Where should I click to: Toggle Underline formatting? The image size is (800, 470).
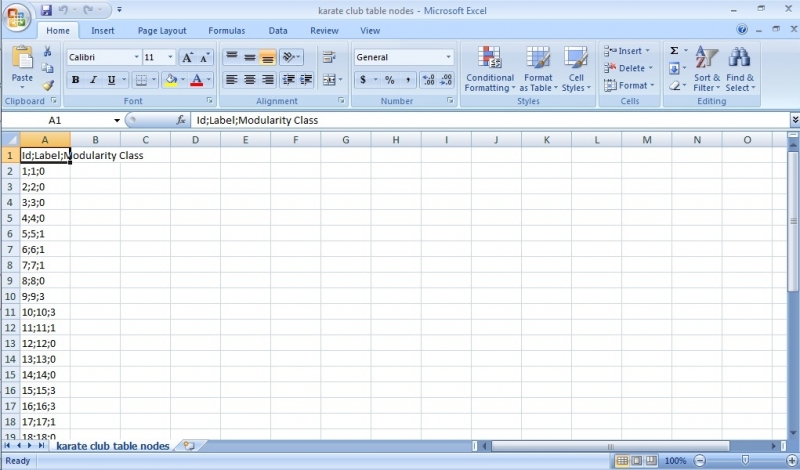click(x=111, y=80)
